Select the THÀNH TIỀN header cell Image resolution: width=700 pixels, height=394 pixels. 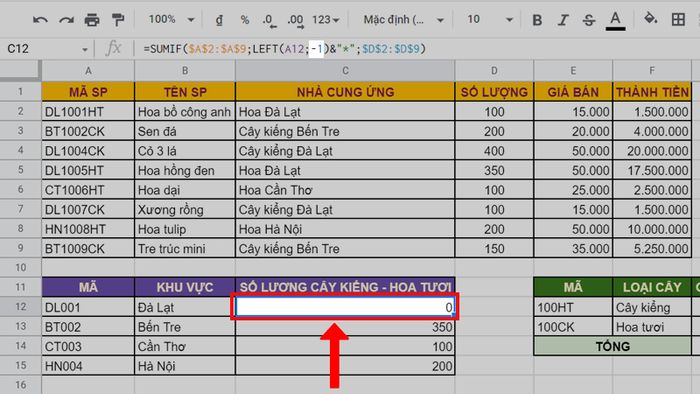[652, 92]
